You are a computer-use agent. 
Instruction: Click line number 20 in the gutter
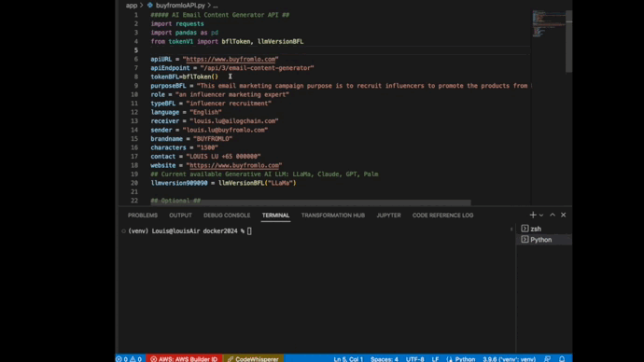pos(134,183)
